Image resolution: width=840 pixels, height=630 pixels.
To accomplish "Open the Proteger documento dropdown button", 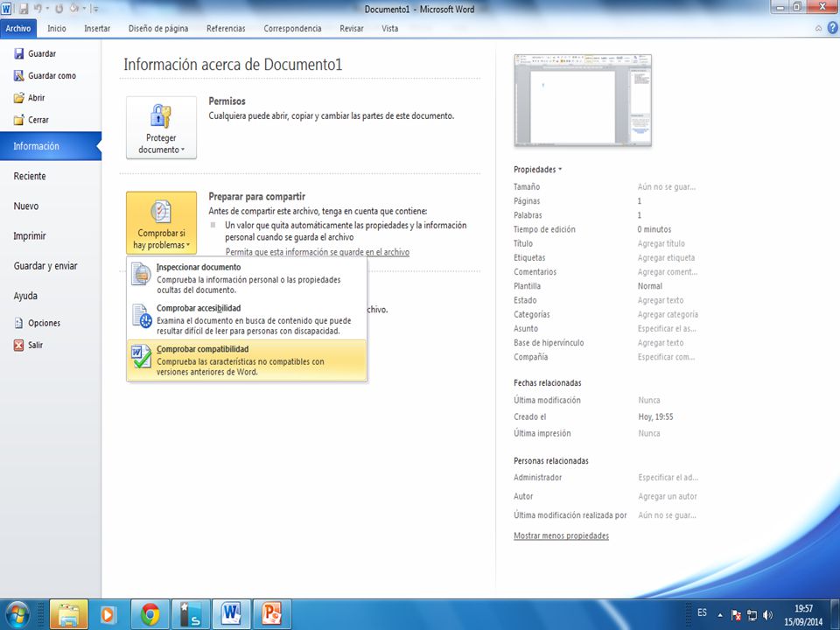I will point(161,128).
